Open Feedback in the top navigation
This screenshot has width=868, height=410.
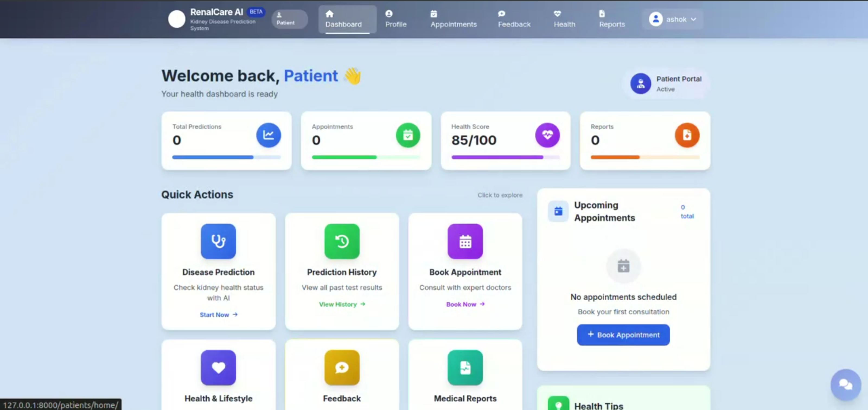[514, 19]
